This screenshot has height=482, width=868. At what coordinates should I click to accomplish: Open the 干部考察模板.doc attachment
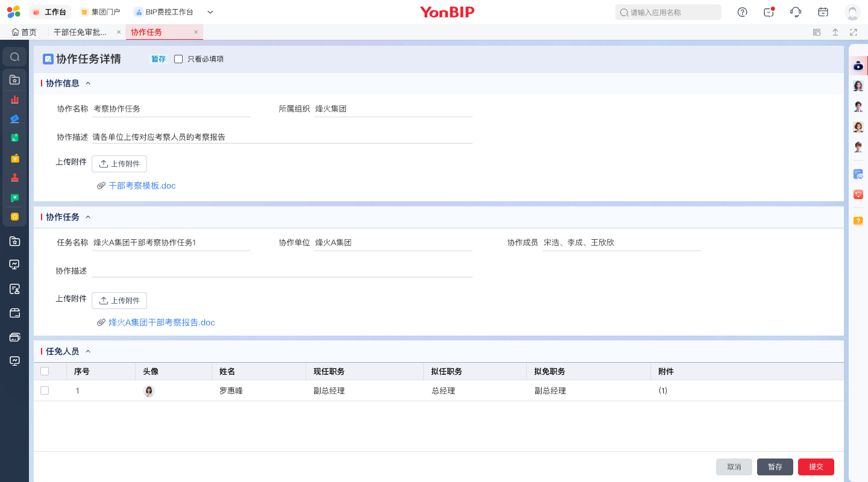142,186
